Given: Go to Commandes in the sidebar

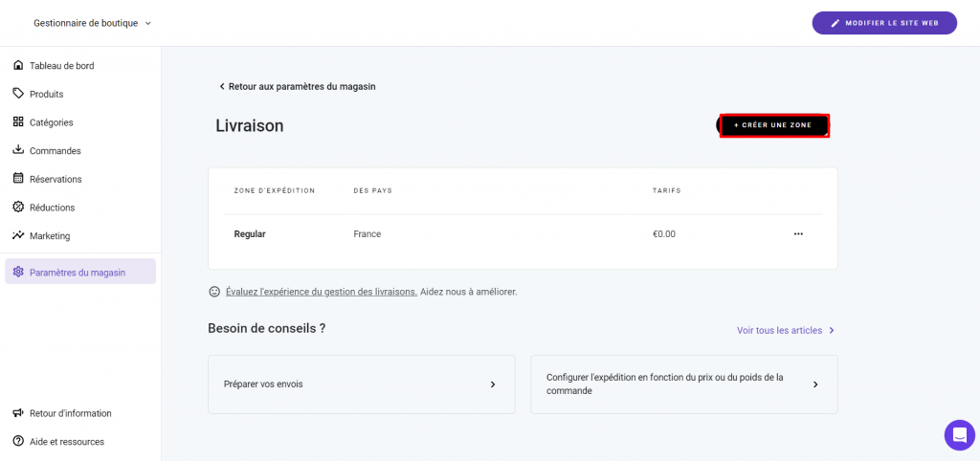Looking at the screenshot, I should click(56, 151).
